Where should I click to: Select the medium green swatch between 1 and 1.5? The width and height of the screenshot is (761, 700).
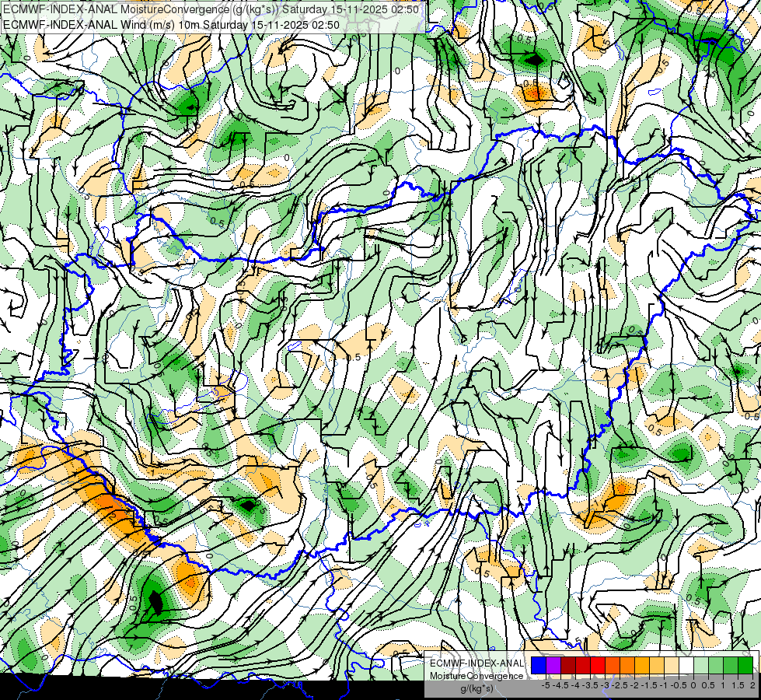point(731,666)
